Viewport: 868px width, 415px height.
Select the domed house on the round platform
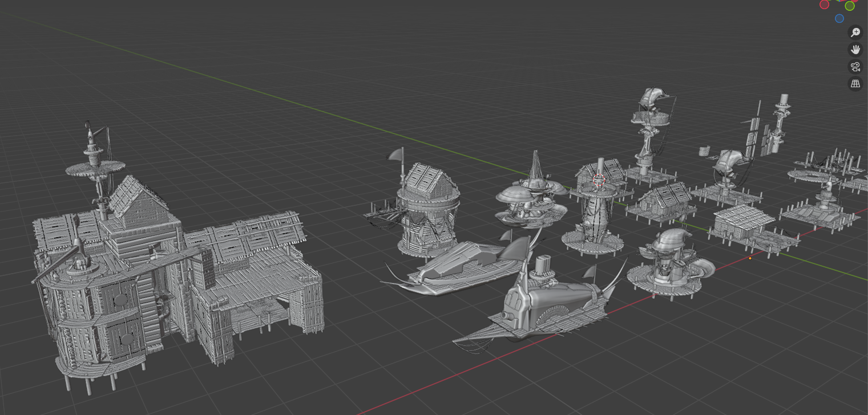[x=668, y=262]
